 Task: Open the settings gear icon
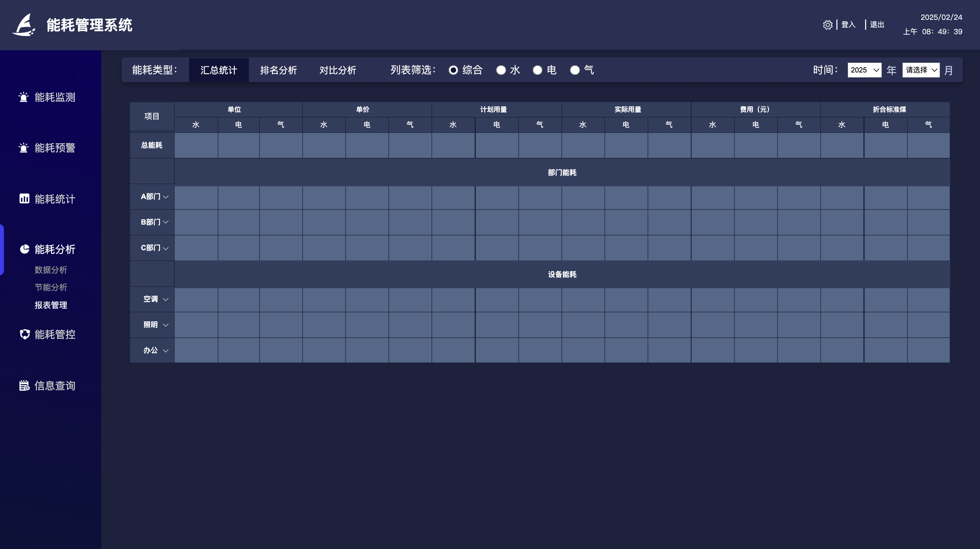pos(827,25)
